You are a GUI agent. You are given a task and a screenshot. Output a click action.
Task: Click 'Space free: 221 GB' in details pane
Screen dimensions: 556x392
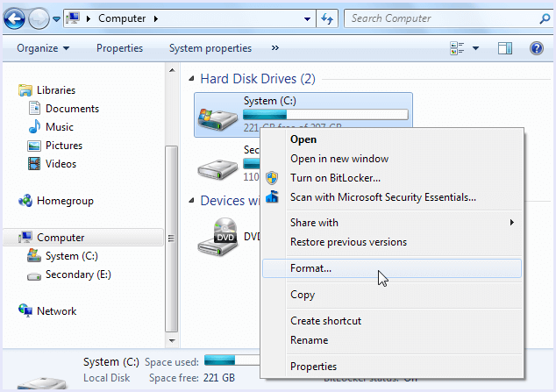click(192, 378)
